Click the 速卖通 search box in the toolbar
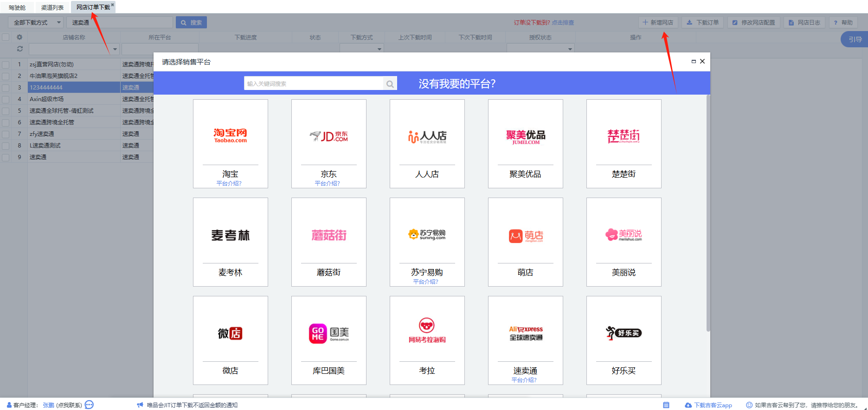The image size is (868, 410). coord(120,22)
